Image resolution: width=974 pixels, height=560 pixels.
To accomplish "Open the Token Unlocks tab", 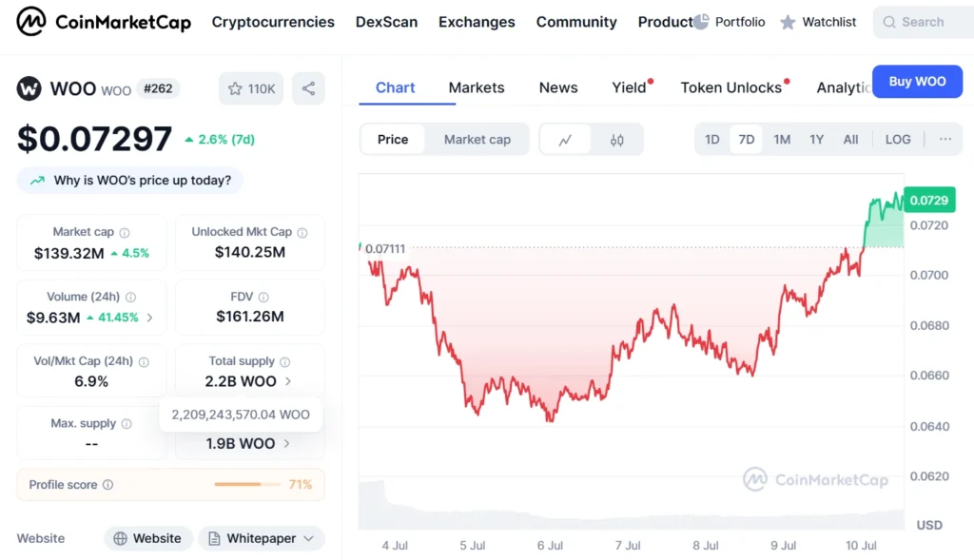I will click(730, 87).
